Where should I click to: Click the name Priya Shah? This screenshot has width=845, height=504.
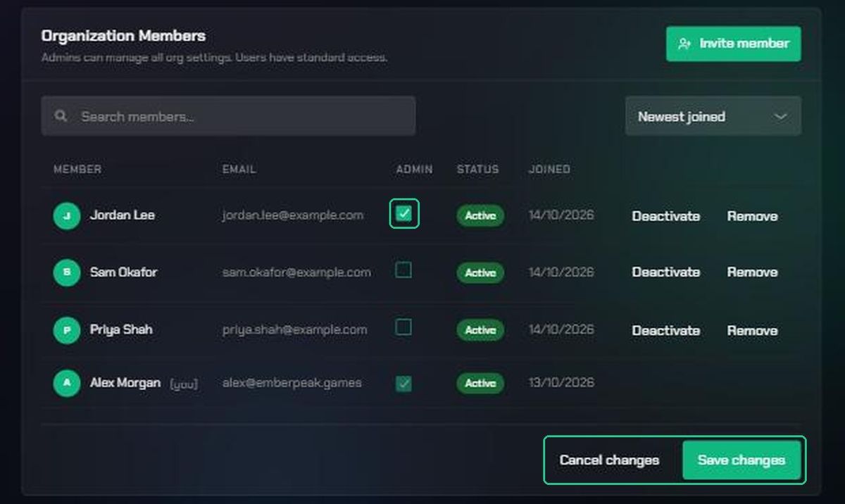121,329
